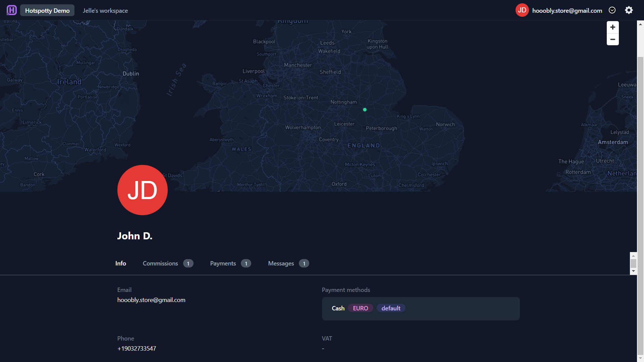Viewport: 644px width, 362px height.
Task: Click the small JD avatar in header
Action: pos(522,10)
